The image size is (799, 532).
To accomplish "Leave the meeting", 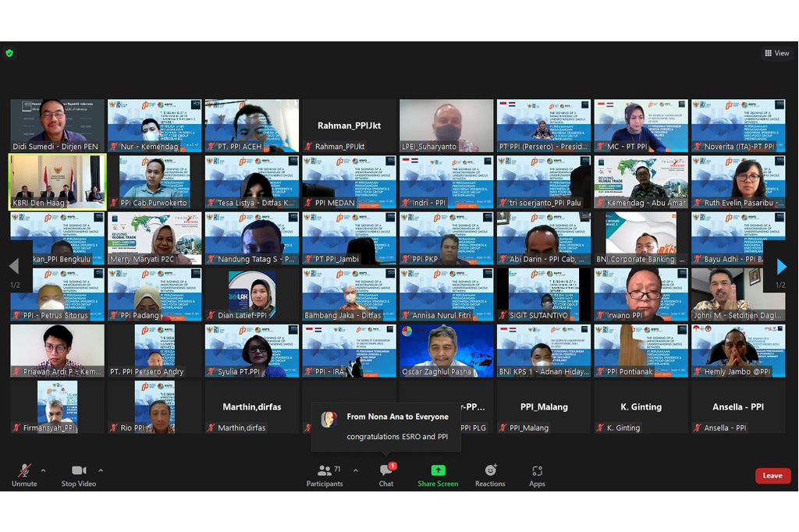I will [772, 475].
